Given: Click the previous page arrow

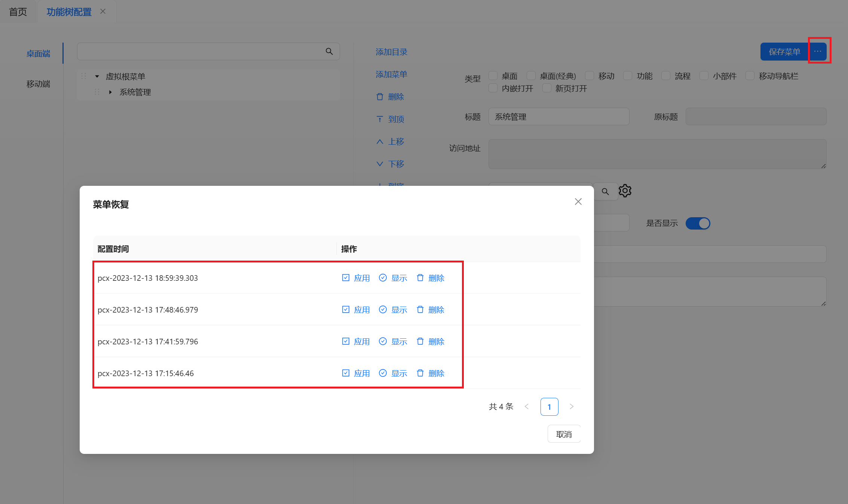Looking at the screenshot, I should click(x=527, y=406).
